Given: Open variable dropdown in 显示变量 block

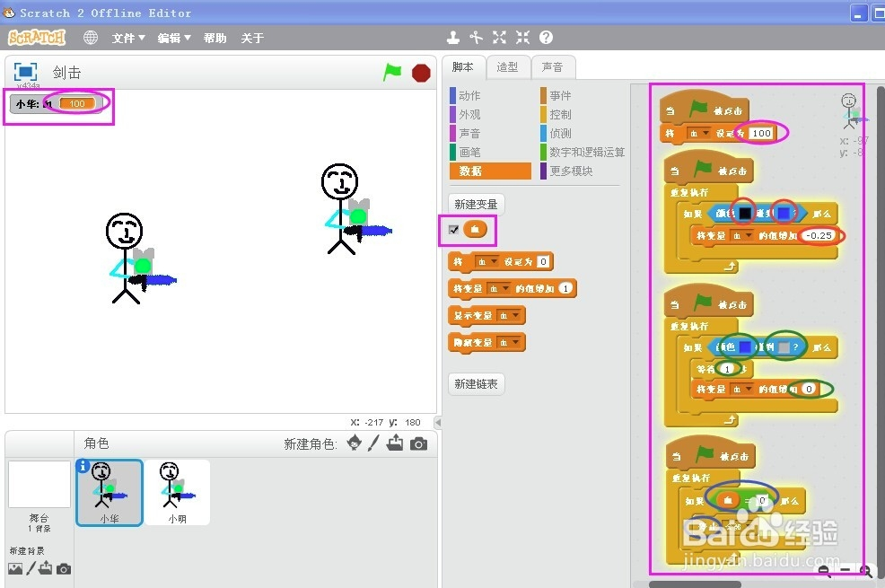Looking at the screenshot, I should pos(509,315).
